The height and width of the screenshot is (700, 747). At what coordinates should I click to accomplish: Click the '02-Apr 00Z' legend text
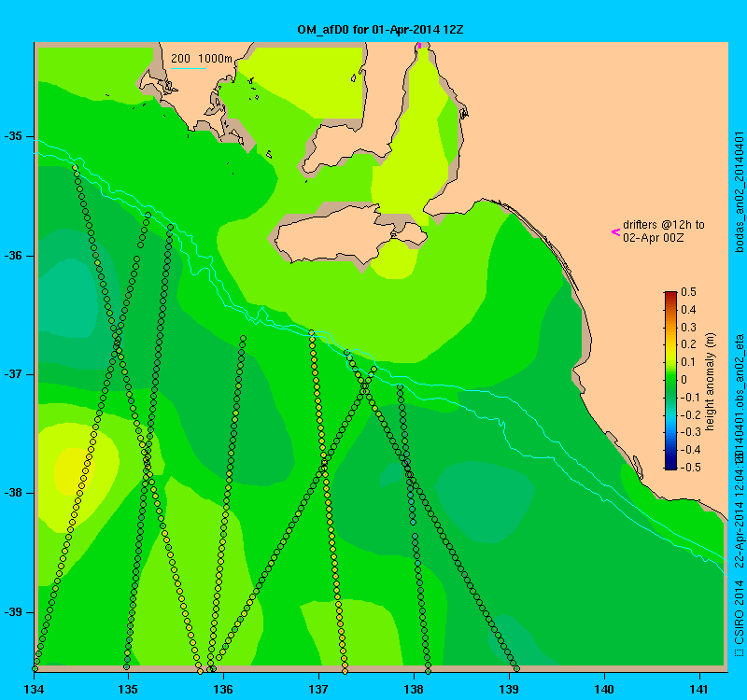click(653, 238)
